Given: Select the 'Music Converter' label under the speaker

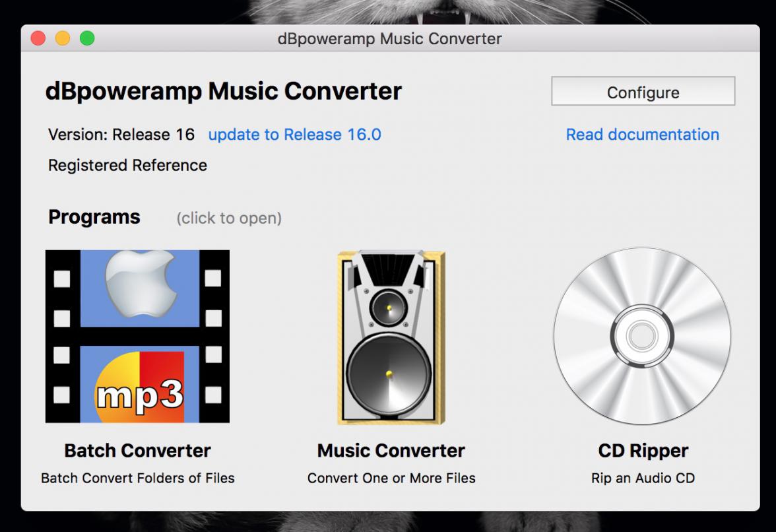Looking at the screenshot, I should (391, 451).
